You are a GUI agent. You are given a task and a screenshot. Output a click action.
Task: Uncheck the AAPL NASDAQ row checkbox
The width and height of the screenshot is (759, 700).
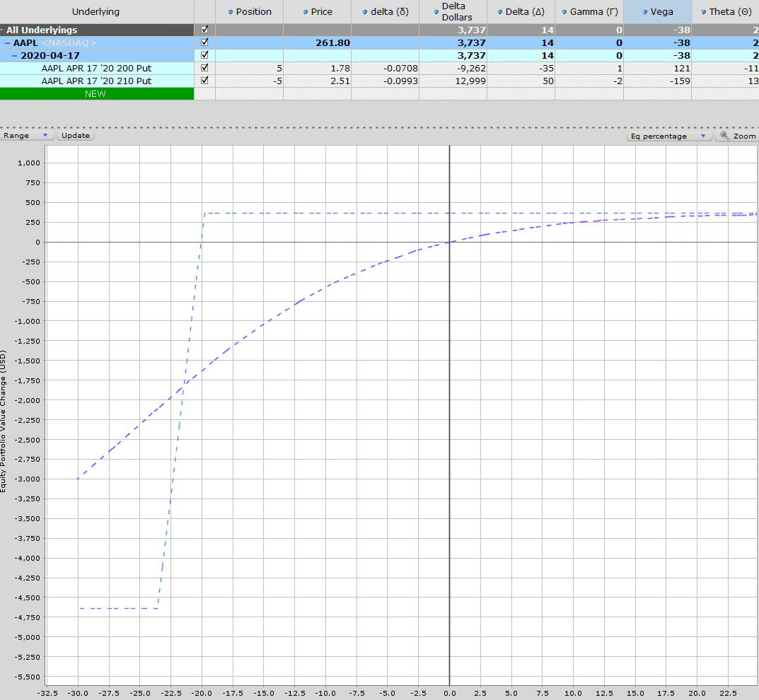point(204,42)
